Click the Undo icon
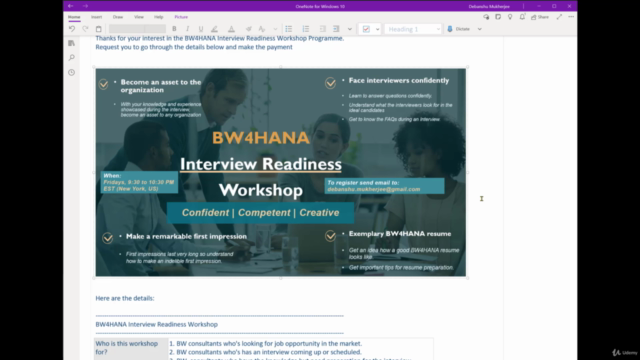640x360 pixels. click(72, 29)
